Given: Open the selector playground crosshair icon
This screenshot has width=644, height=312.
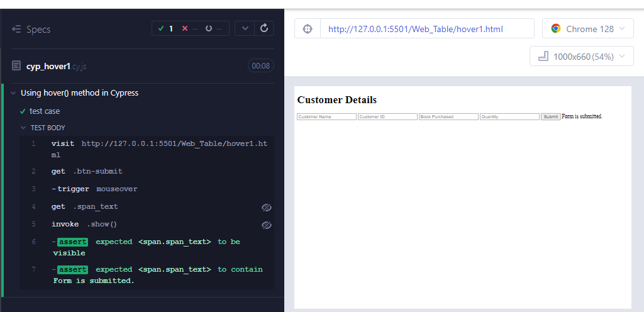Looking at the screenshot, I should (308, 29).
